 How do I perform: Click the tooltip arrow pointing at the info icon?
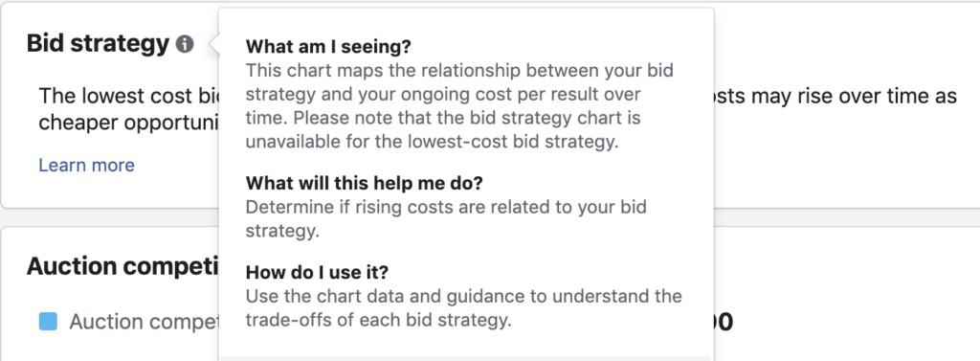click(213, 44)
